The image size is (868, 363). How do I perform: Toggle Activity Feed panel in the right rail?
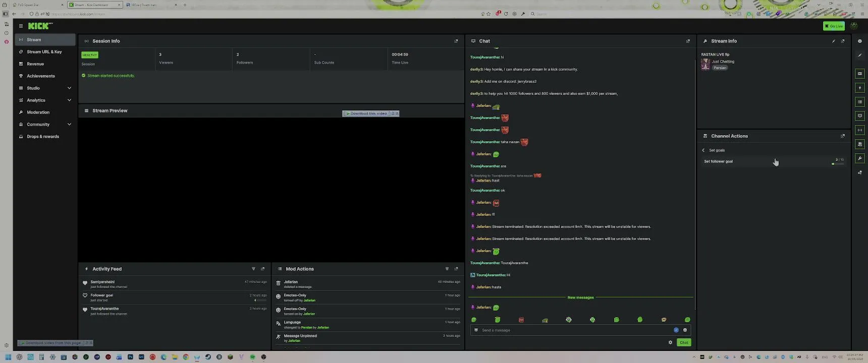pos(860,88)
